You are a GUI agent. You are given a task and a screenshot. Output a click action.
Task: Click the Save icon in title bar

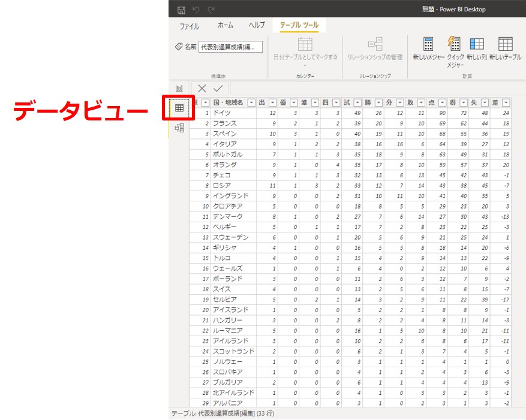coord(181,10)
